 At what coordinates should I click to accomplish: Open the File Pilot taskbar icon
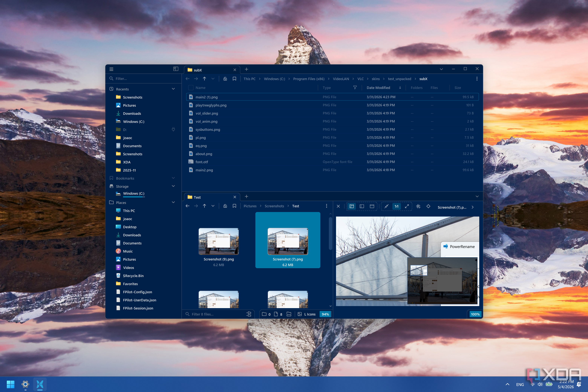click(x=40, y=384)
